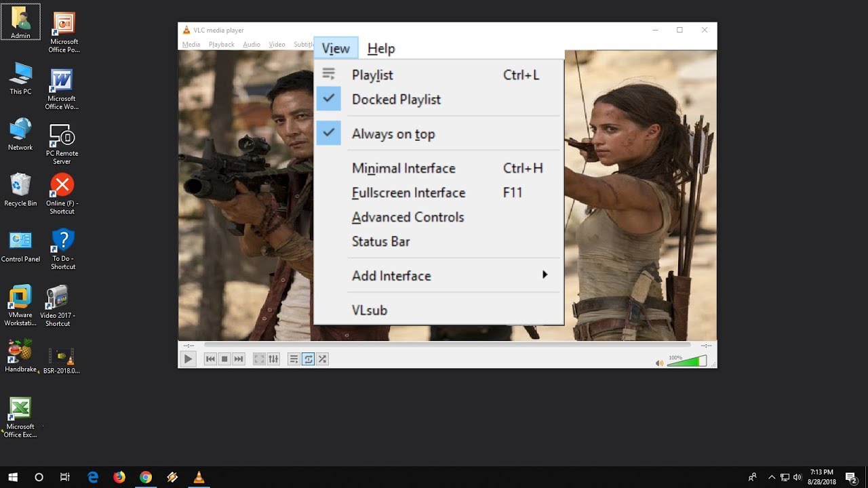This screenshot has height=488, width=868.
Task: Stop playback in VLC controls
Action: point(224,359)
